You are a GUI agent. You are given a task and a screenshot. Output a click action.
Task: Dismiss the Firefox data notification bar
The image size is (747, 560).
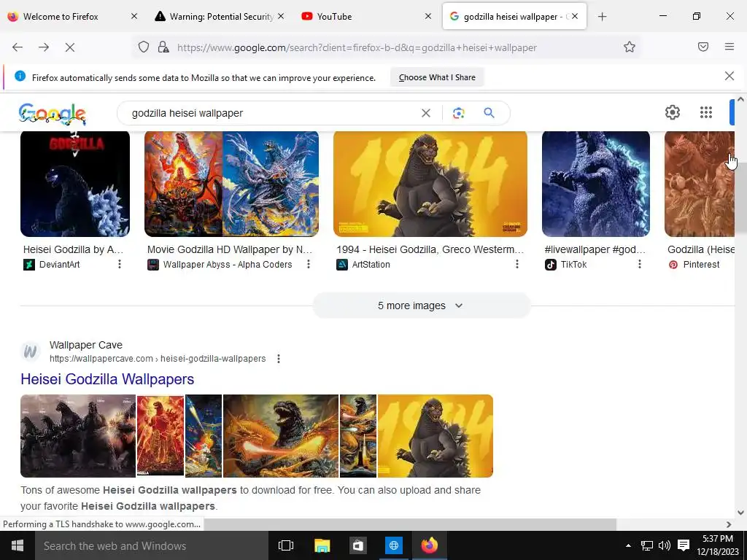click(x=729, y=76)
